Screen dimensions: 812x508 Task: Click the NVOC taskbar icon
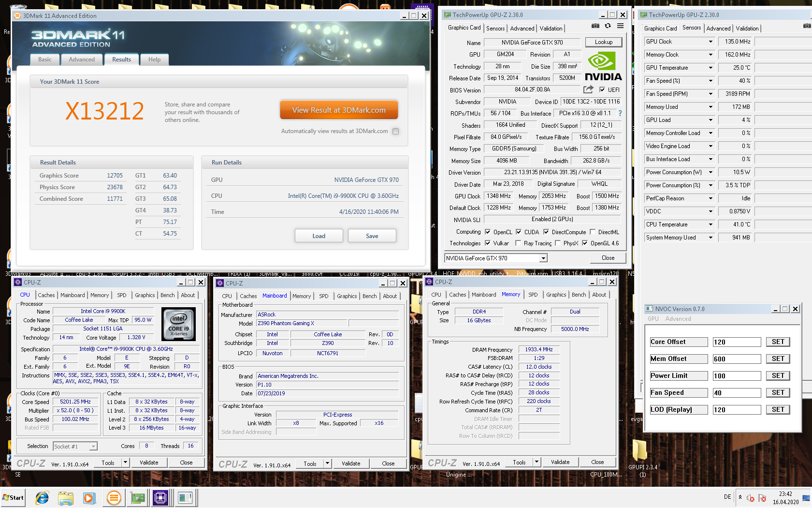click(185, 497)
